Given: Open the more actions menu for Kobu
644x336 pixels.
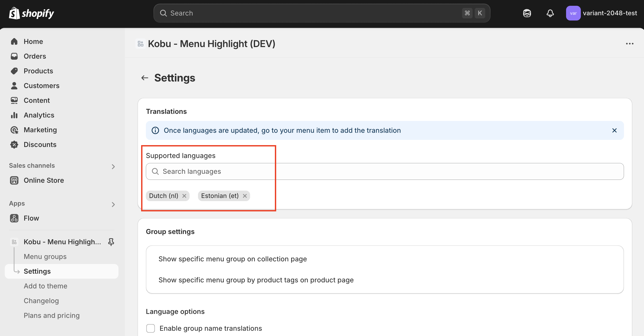Looking at the screenshot, I should pos(630,43).
